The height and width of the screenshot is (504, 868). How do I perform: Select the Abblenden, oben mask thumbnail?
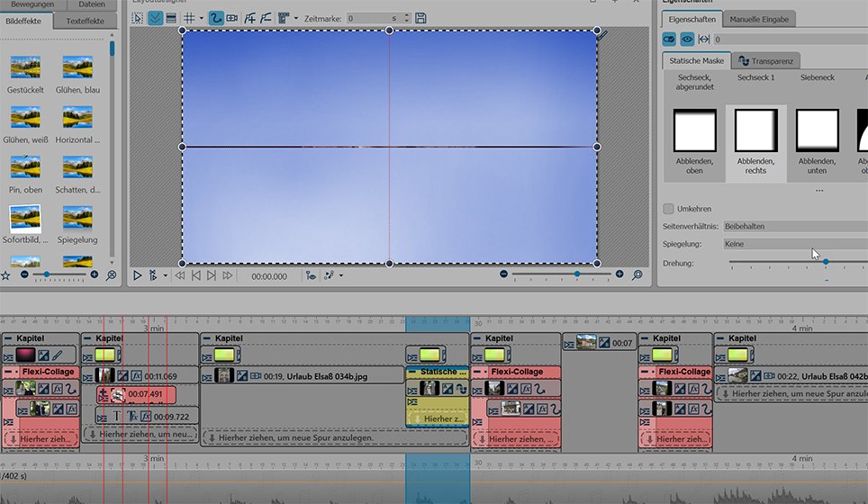(694, 131)
